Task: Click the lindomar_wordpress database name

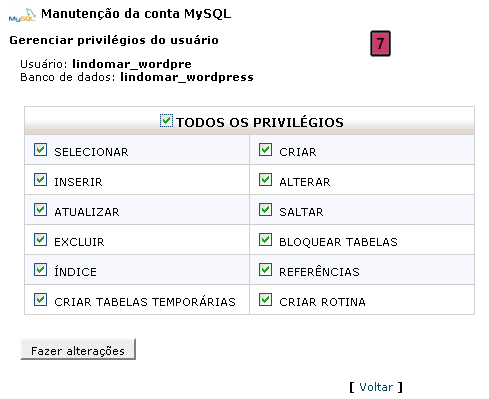Action: click(187, 77)
